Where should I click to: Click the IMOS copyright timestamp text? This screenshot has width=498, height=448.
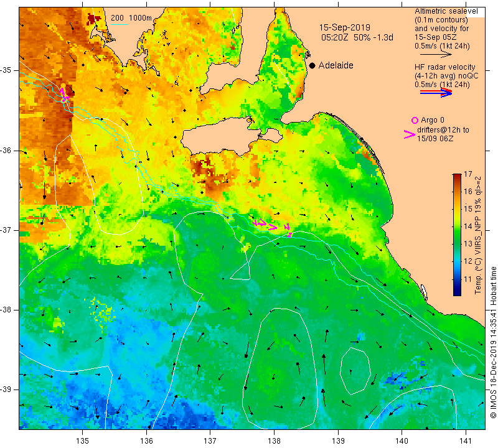(x=493, y=342)
